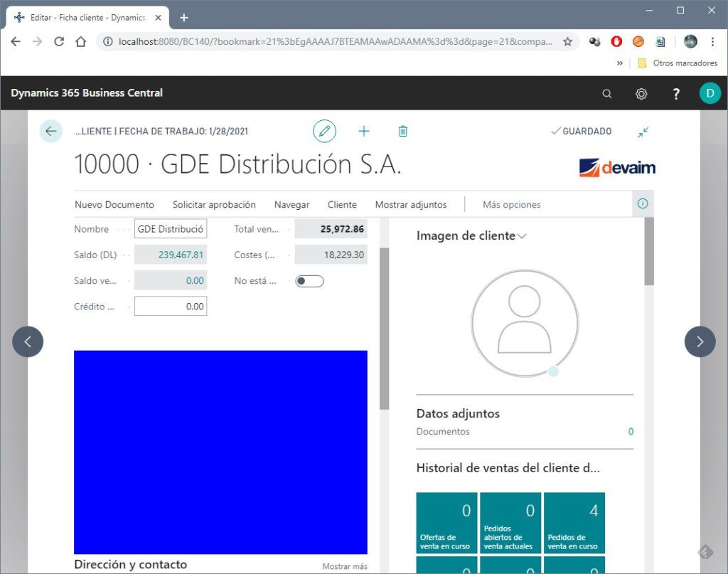
Task: Click the pencil edit mode icon
Action: [324, 131]
